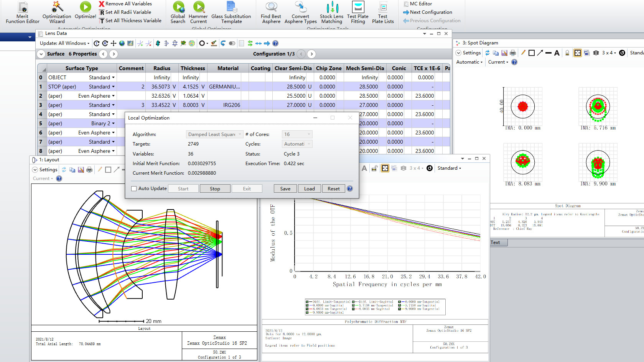Copy the Layout window image

click(x=72, y=170)
